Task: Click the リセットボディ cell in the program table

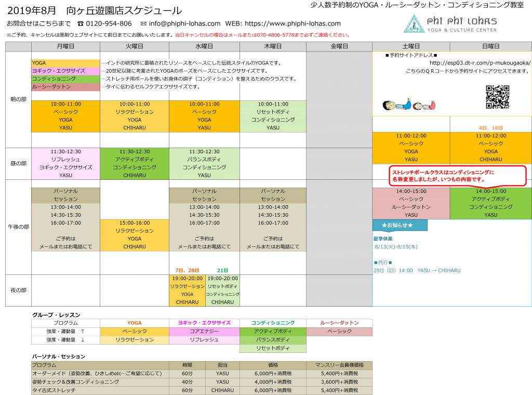Action: [273, 349]
